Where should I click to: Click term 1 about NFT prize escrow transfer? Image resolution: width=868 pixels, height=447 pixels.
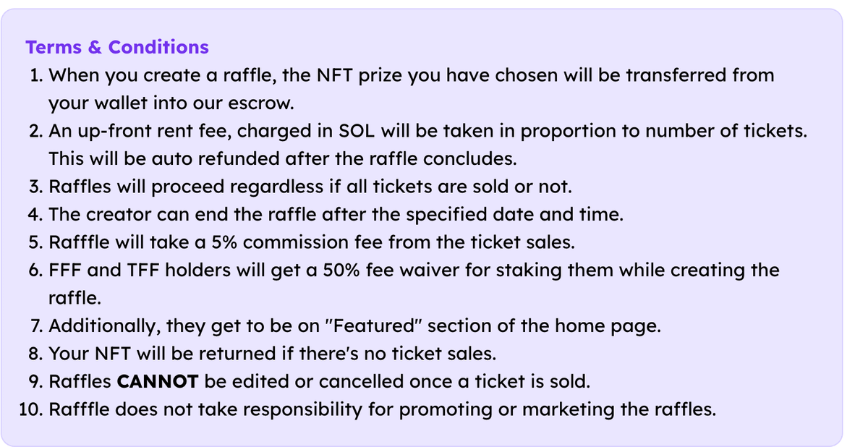coord(411,75)
